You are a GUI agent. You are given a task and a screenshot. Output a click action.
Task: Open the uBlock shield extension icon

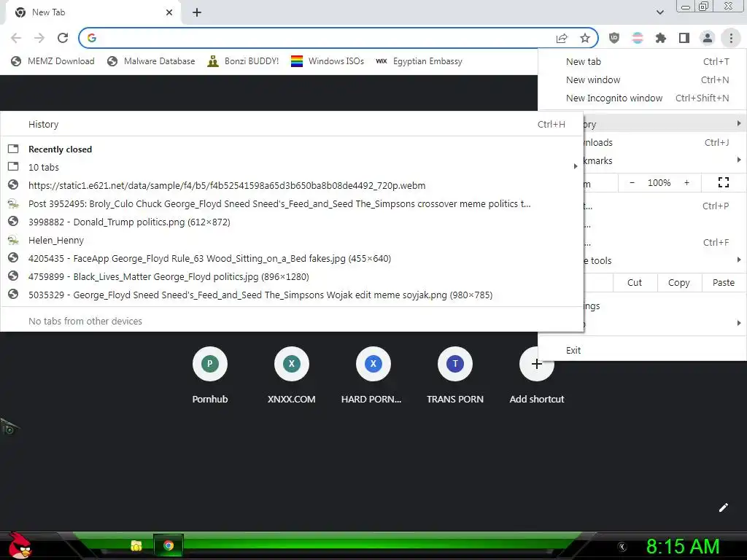click(x=614, y=38)
